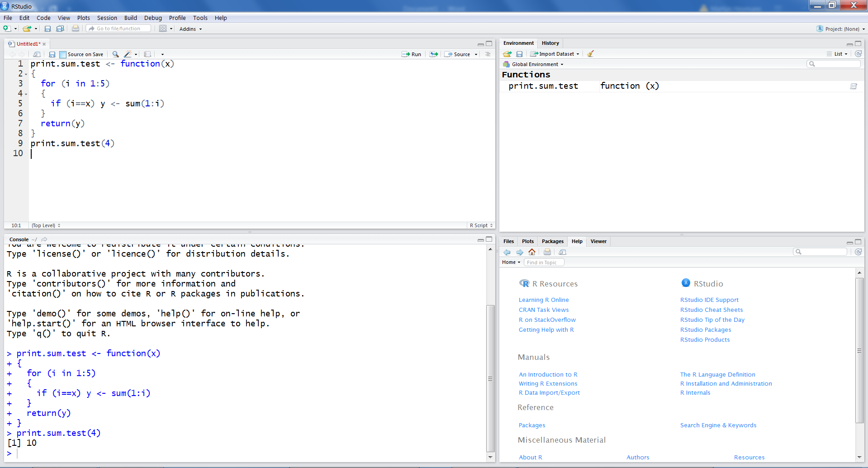The image size is (868, 468).
Task: Click the Help pane home icon
Action: point(532,252)
